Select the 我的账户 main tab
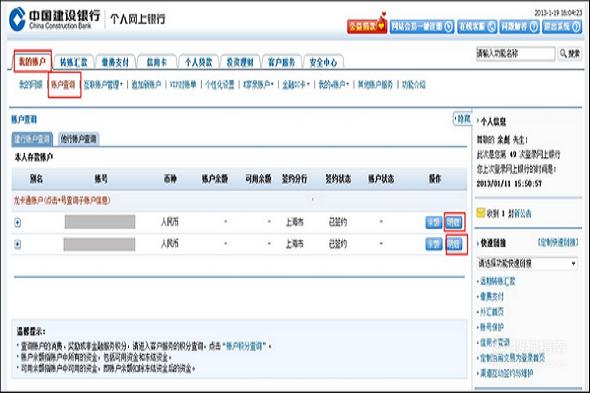The width and height of the screenshot is (590, 393). [33, 61]
